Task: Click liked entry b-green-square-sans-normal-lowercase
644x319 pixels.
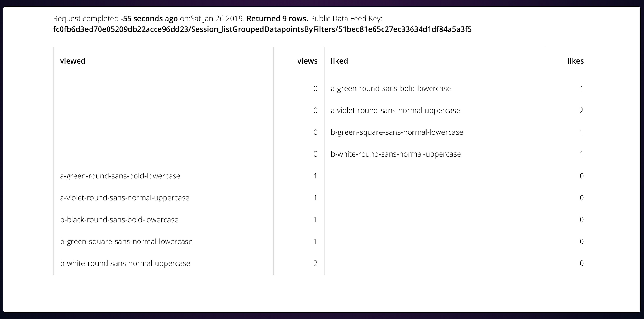Action: click(x=397, y=132)
